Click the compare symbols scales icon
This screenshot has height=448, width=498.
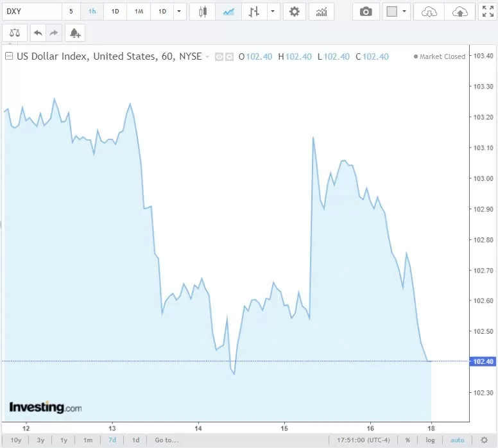click(15, 33)
